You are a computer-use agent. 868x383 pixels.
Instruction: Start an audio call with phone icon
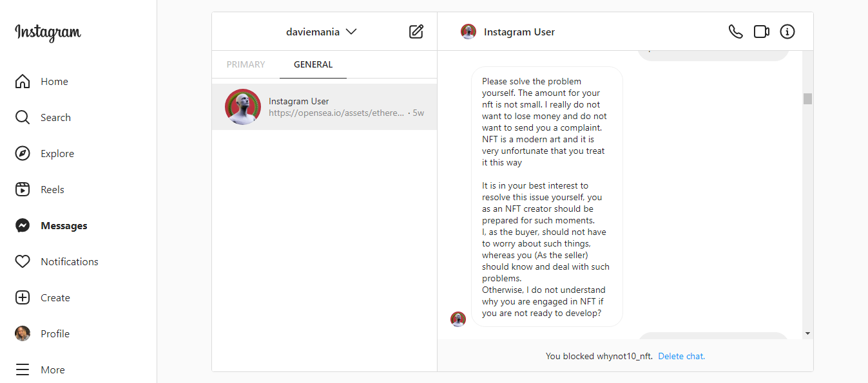pos(735,32)
